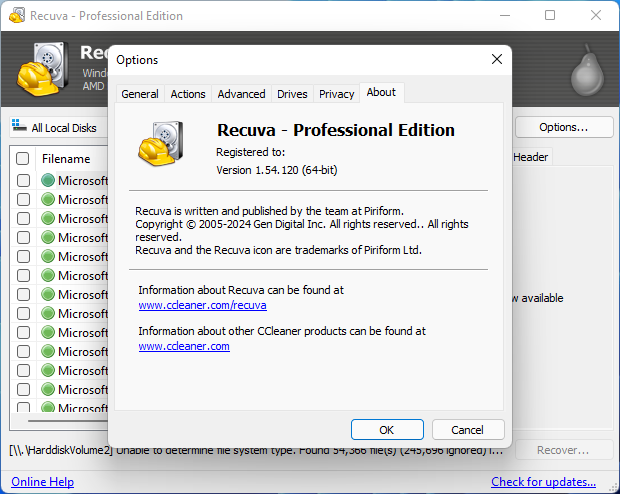Open the Online Help link
Screen dimensions: 620x494
pyautogui.click(x=42, y=482)
